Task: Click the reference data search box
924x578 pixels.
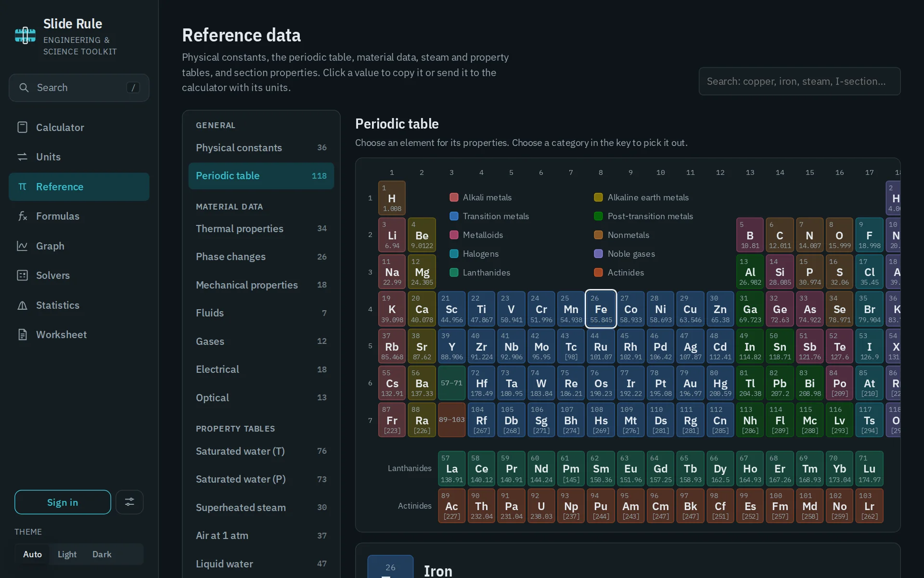Action: tap(799, 81)
